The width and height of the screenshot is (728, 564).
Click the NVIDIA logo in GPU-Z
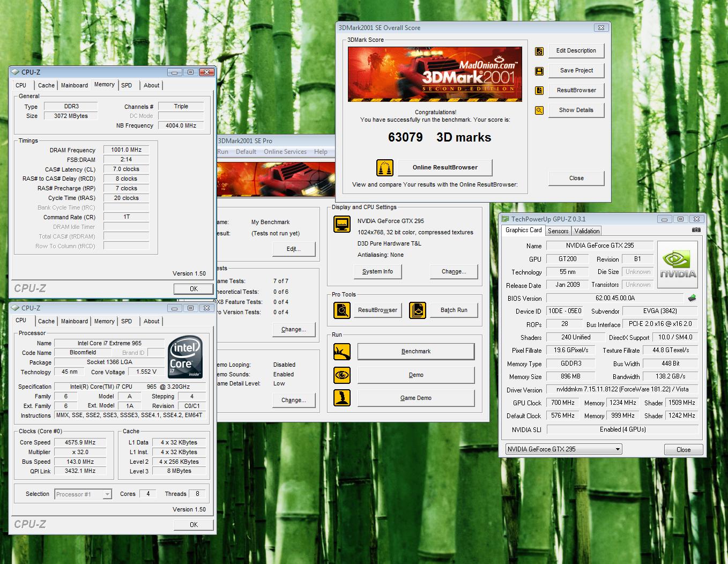pyautogui.click(x=678, y=265)
